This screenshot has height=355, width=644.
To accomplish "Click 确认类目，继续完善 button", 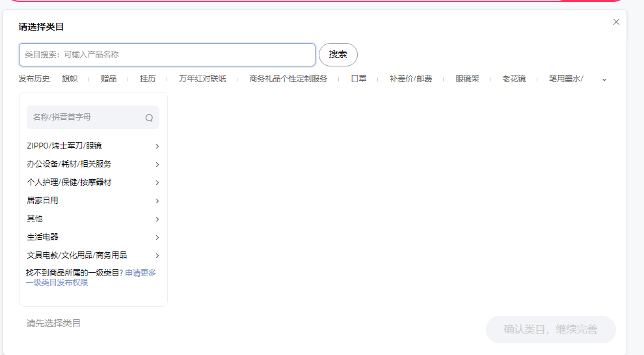I will [550, 330].
